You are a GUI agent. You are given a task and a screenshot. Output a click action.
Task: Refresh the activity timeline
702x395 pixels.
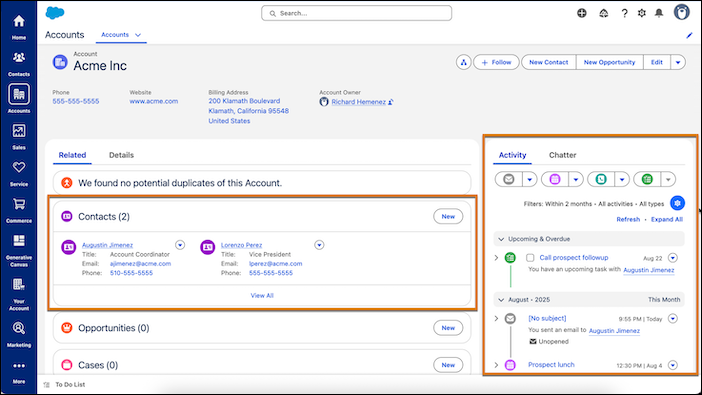pyautogui.click(x=628, y=219)
